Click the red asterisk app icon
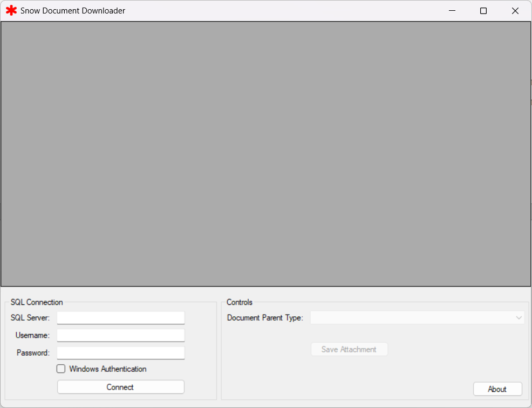Viewport: 532px width, 408px height. [11, 11]
